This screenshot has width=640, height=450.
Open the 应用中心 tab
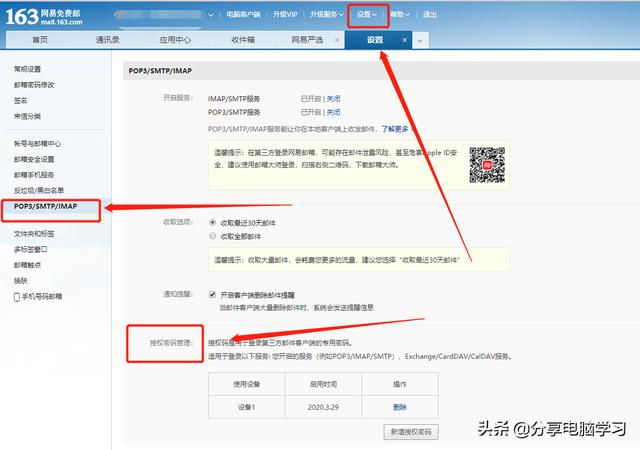(x=175, y=40)
